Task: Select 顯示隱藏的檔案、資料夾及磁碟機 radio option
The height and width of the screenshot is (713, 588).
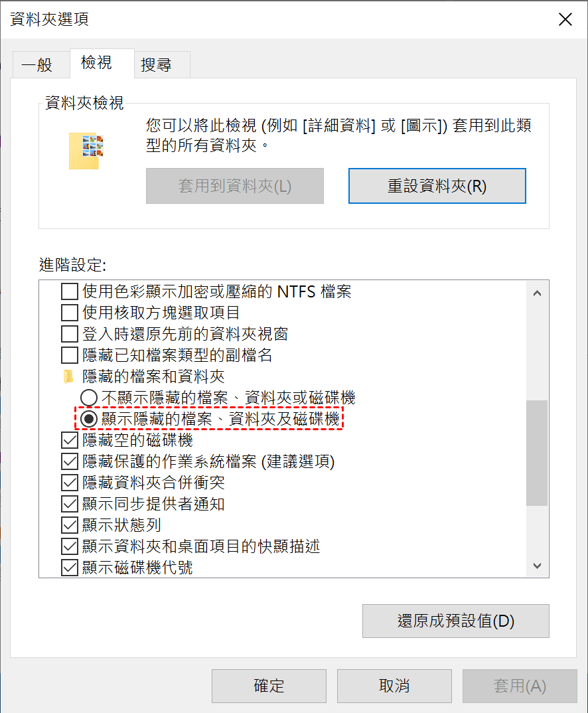Action: pos(89,419)
